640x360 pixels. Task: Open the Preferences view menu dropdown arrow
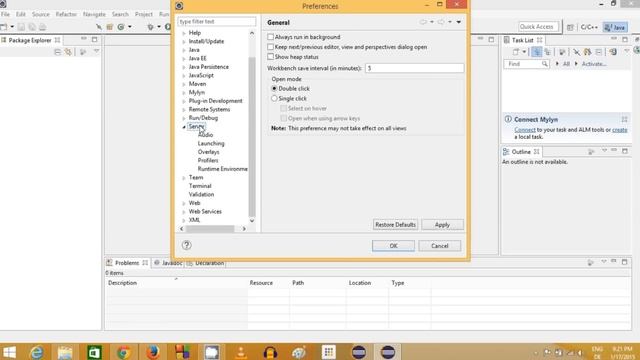[x=459, y=22]
